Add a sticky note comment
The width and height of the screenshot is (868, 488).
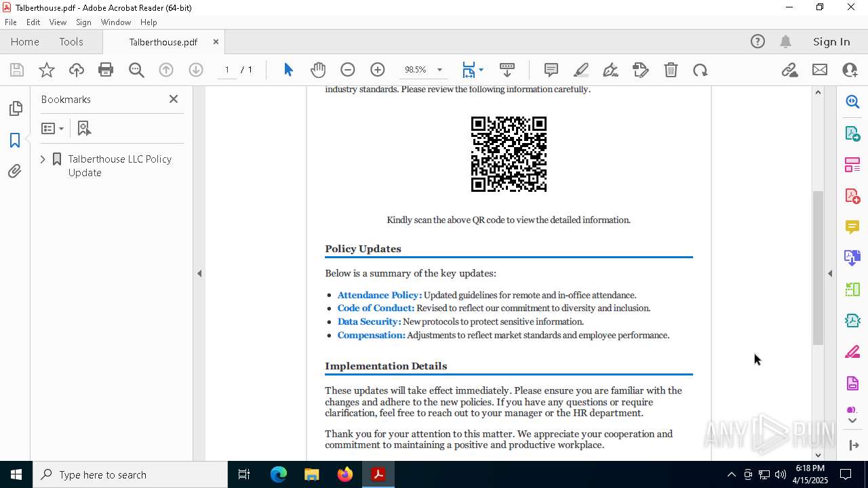pos(551,70)
